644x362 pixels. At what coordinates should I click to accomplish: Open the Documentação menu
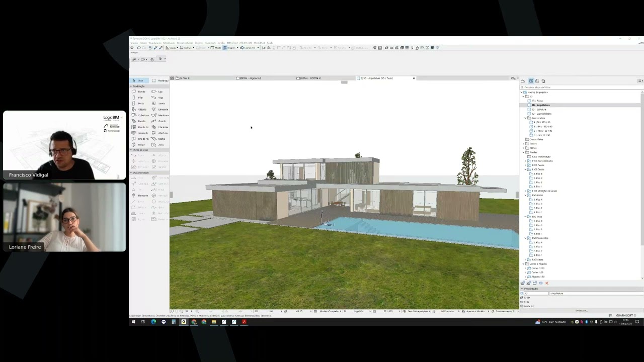pos(185,43)
